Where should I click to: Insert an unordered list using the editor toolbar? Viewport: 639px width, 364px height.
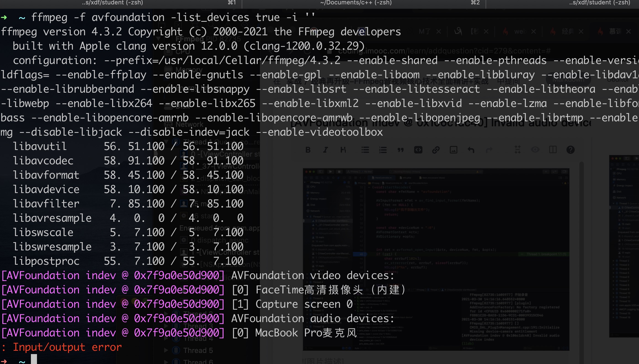tap(365, 150)
